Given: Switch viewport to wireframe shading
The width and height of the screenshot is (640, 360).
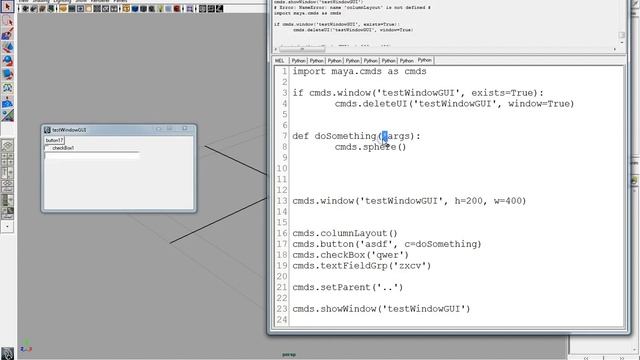Looking at the screenshot, I should (x=126, y=9).
